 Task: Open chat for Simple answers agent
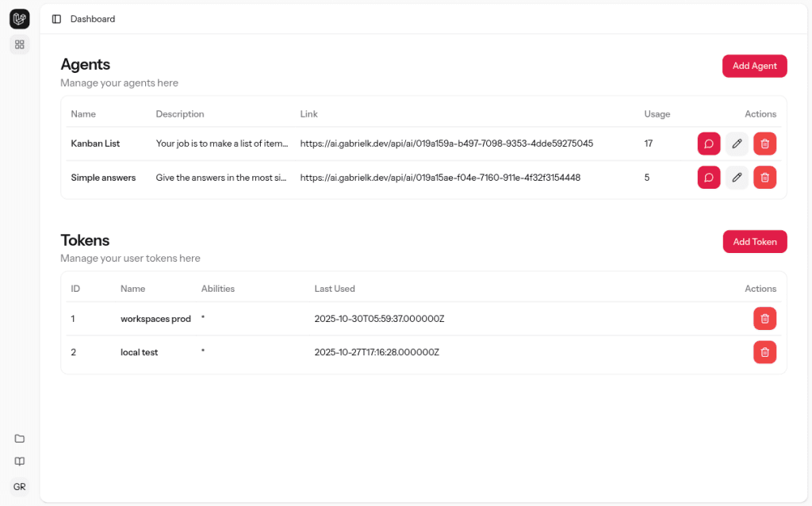[709, 178]
